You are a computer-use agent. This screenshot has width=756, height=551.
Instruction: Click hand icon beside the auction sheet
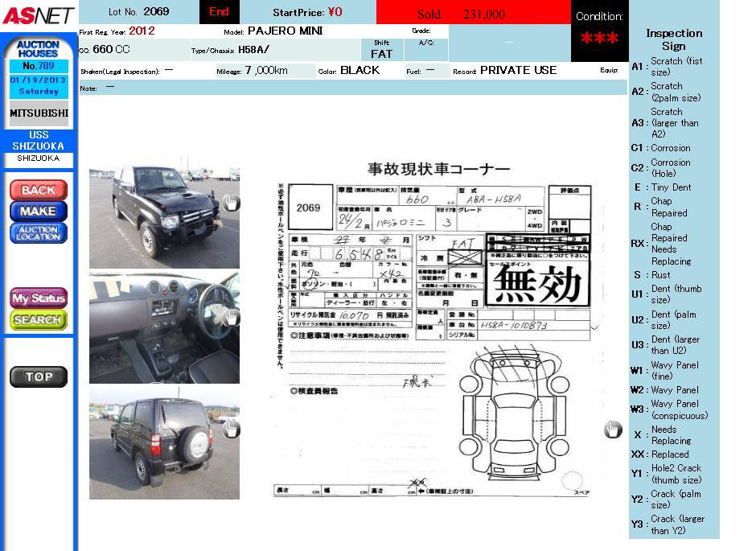pos(613,430)
